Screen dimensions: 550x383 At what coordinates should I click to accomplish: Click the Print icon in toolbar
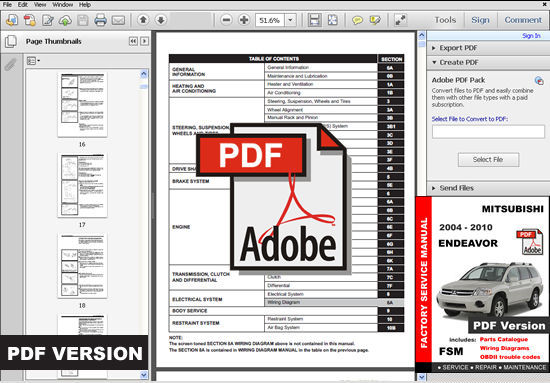100,20
